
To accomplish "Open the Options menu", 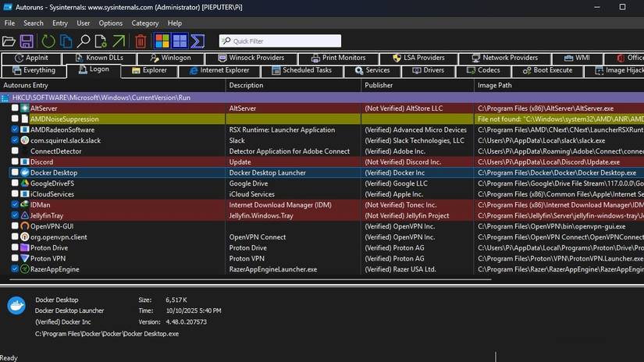I will point(110,23).
